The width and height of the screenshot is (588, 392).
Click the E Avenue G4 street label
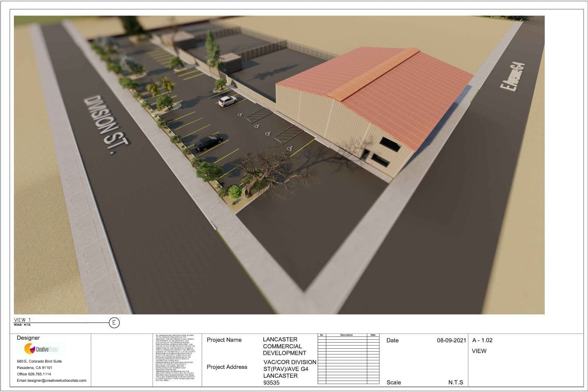pos(512,76)
